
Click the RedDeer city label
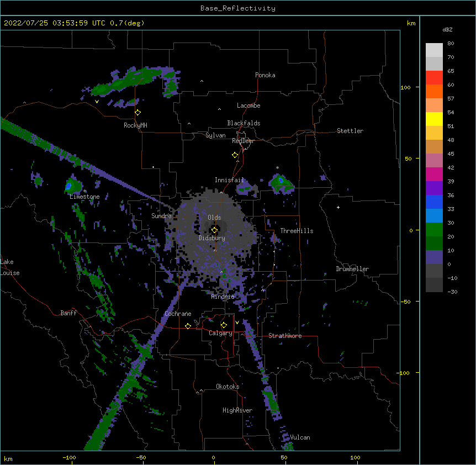(x=243, y=141)
